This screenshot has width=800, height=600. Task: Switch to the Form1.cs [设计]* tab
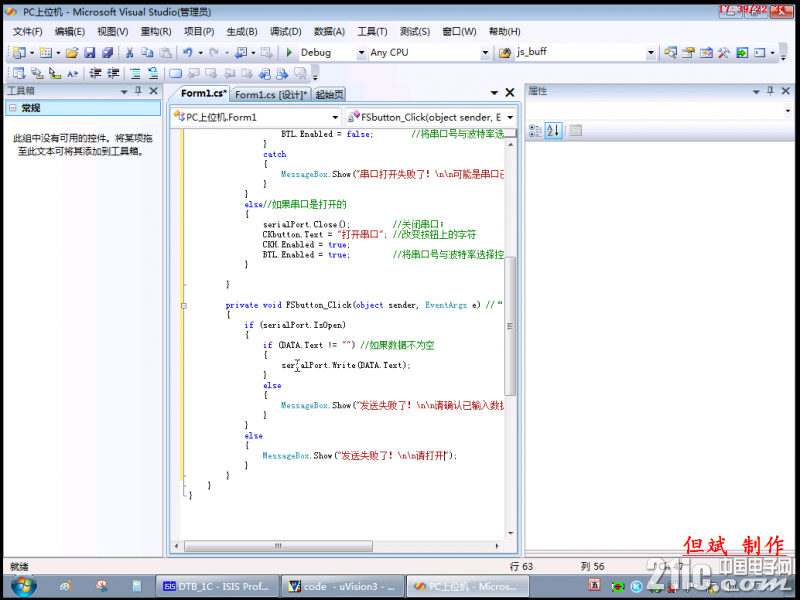[271, 94]
